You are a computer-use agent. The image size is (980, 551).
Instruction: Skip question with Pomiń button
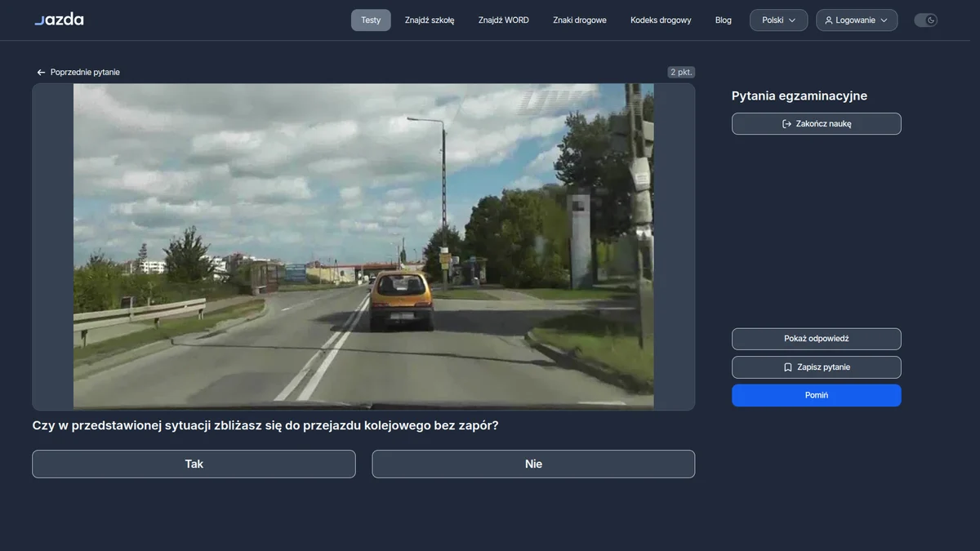(817, 395)
